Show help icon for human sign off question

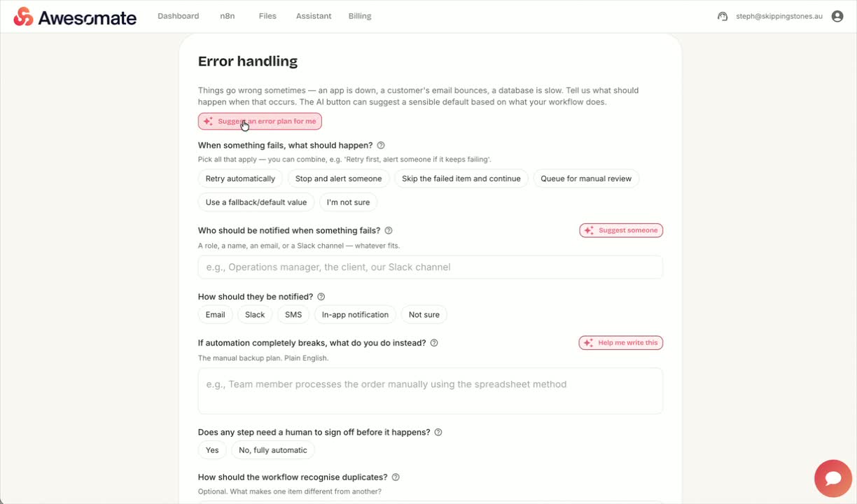click(438, 433)
